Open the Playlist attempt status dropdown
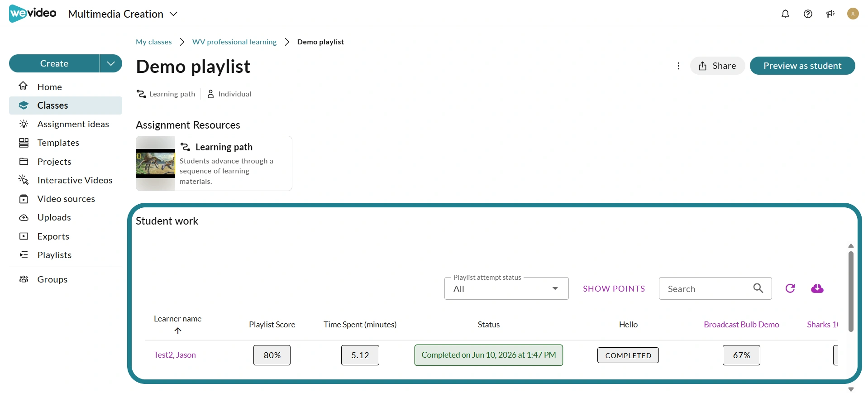 (x=506, y=288)
